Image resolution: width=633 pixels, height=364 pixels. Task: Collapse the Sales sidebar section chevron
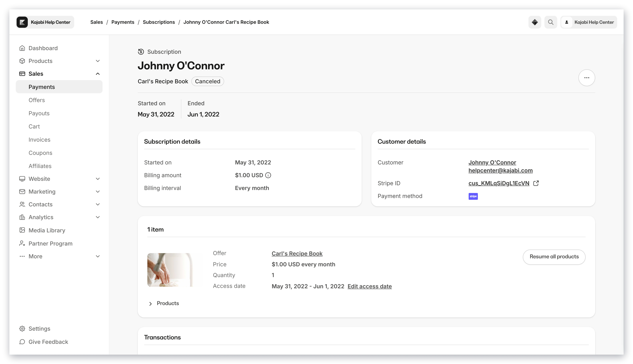click(x=98, y=74)
